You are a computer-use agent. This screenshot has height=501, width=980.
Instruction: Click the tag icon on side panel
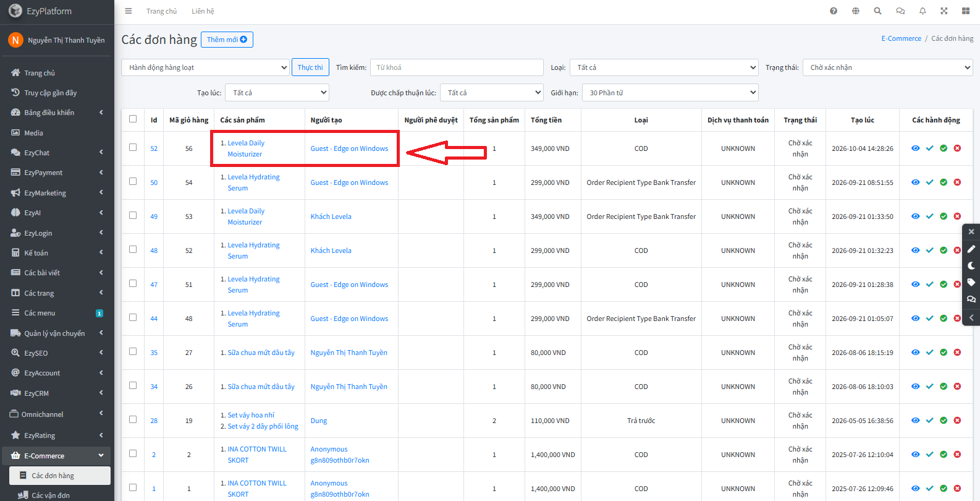point(971,282)
